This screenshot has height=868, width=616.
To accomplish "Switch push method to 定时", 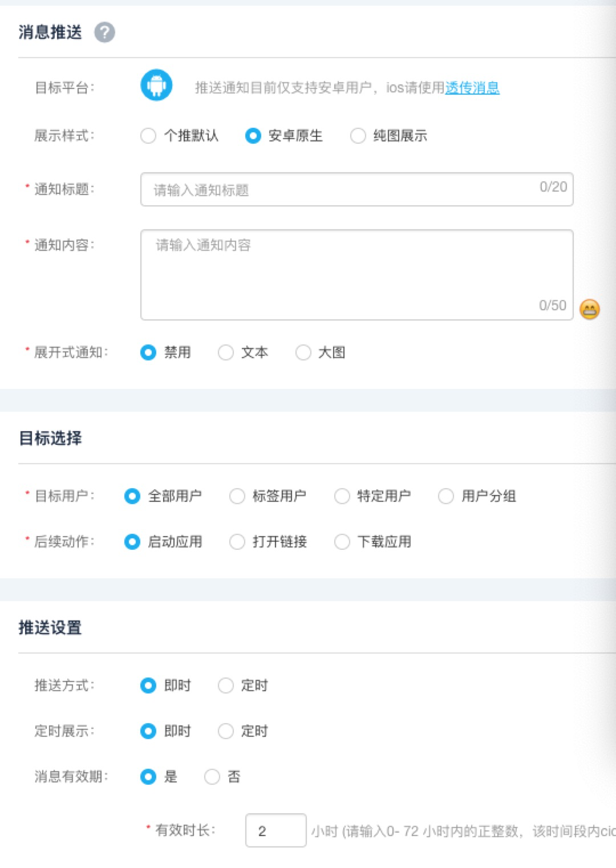I will coord(226,686).
